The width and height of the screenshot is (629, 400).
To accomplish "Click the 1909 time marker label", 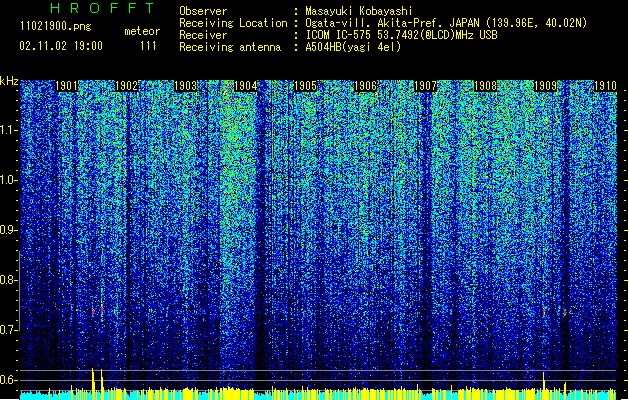I will pyautogui.click(x=546, y=86).
